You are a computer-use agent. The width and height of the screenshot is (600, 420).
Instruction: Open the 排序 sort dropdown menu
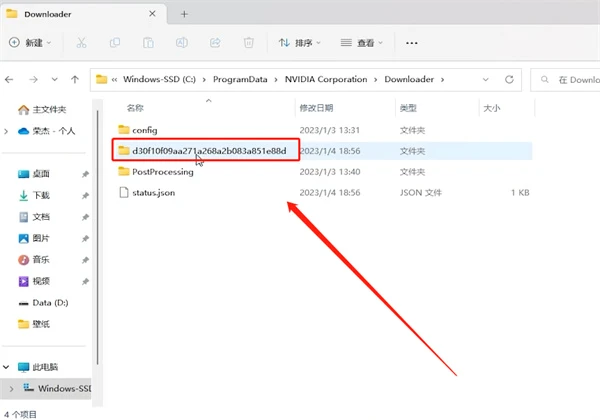[x=299, y=43]
